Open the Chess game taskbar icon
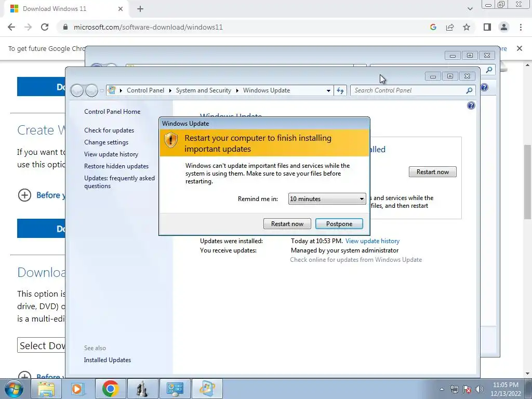The image size is (532, 399). 142,389
